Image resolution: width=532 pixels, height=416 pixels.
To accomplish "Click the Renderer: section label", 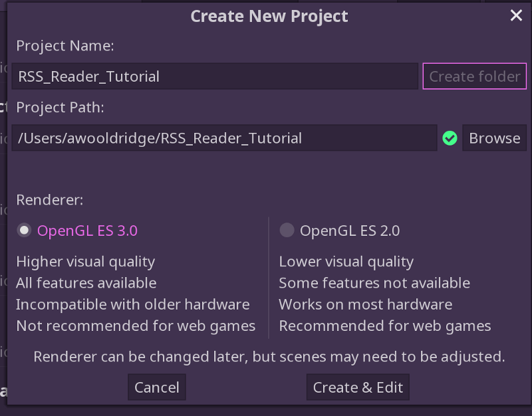I will 49,200.
